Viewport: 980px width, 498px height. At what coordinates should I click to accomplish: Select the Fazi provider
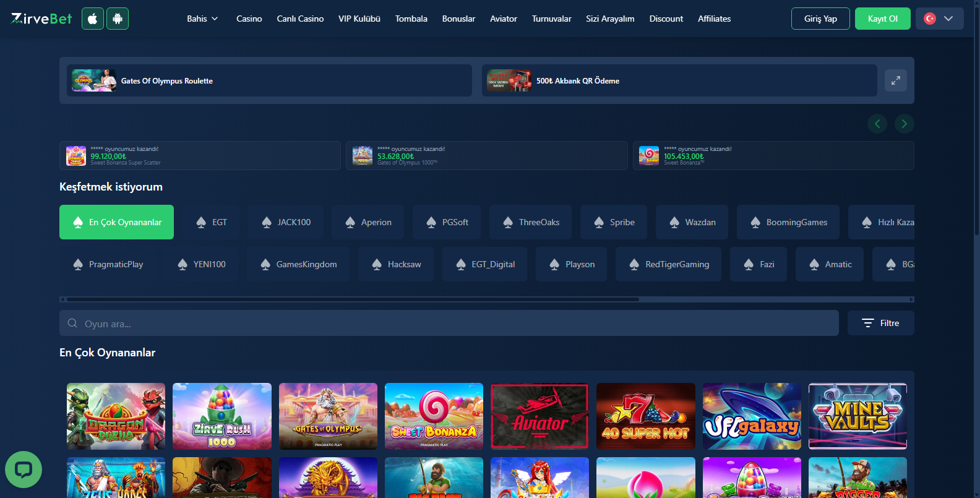[x=759, y=264]
